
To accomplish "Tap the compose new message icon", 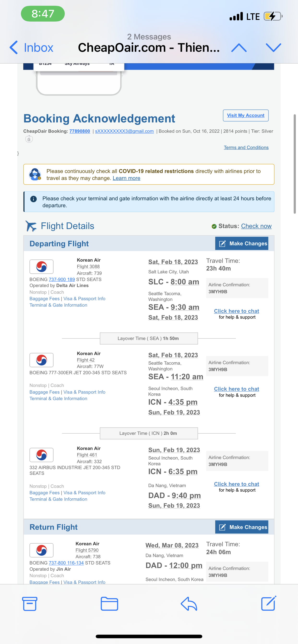I will pyautogui.click(x=268, y=604).
